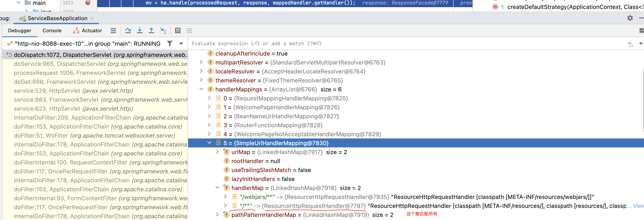Click the frames filter funnel icon
Viewport: 644px width, 220px height.
[170, 43]
